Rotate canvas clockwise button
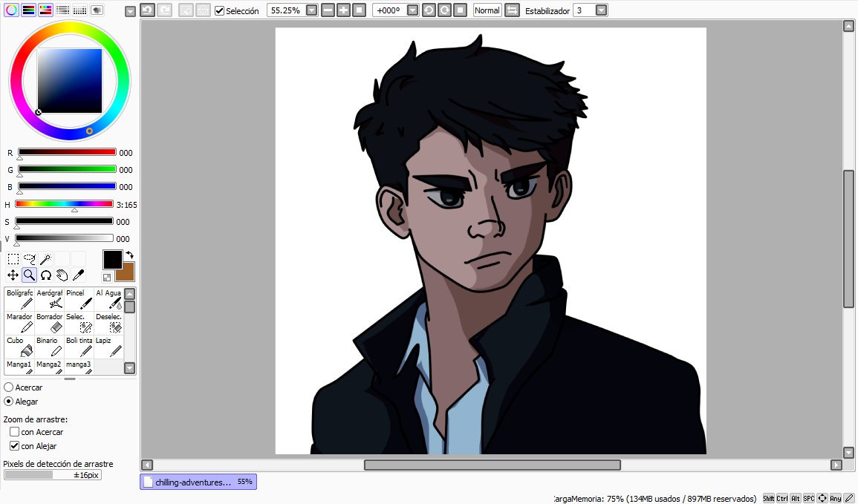 [x=445, y=10]
